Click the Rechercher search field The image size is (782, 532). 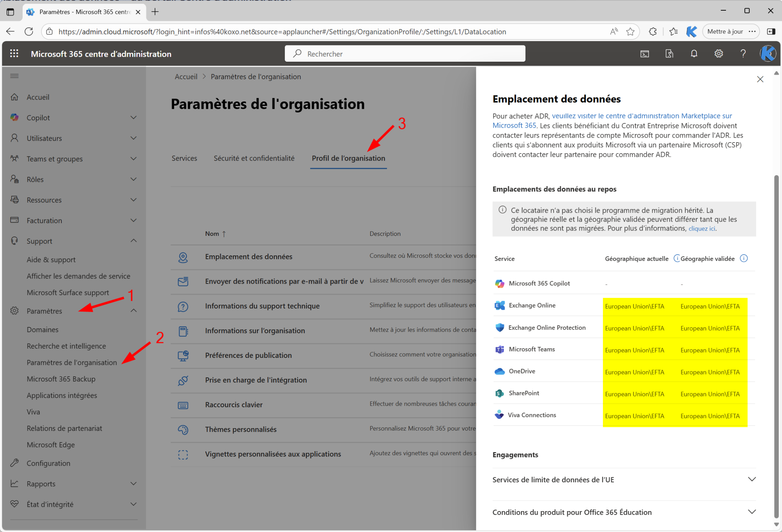405,54
